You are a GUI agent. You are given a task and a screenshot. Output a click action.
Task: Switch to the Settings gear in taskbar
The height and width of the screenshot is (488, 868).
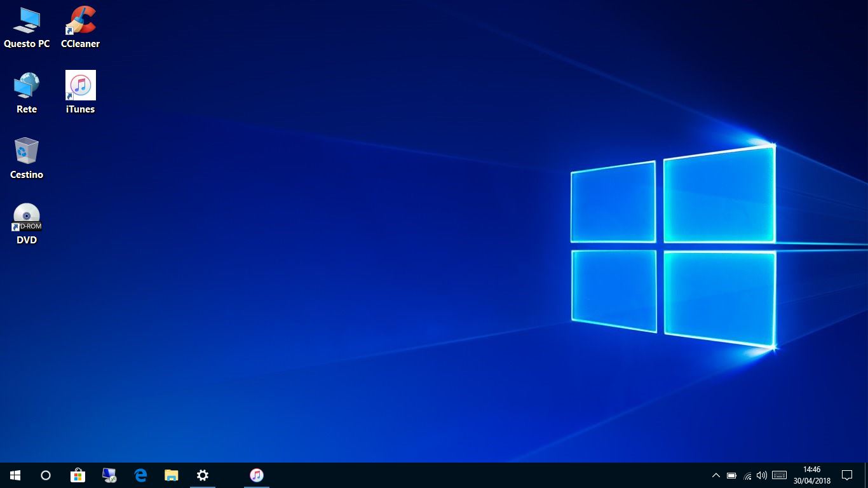203,475
